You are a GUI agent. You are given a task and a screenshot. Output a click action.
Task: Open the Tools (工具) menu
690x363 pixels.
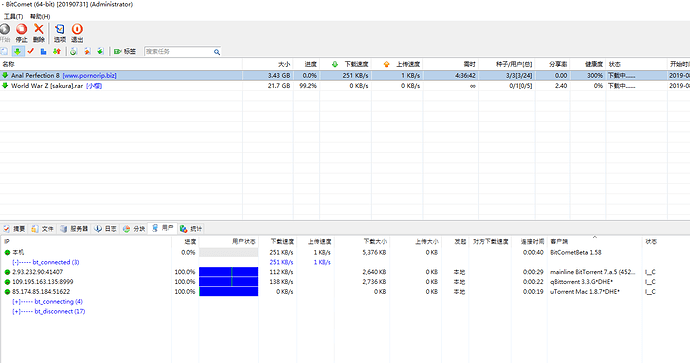tap(13, 16)
